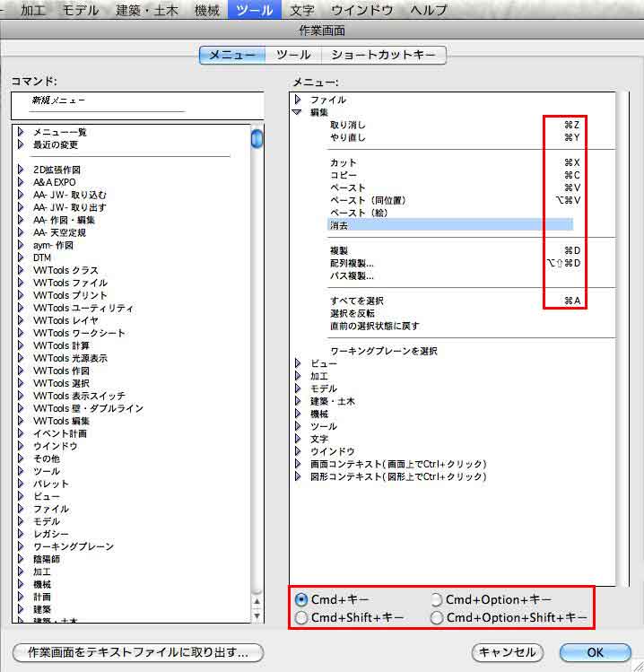The image size is (644, 672).
Task: Expand the ファイル menu tree item
Action: tap(298, 100)
